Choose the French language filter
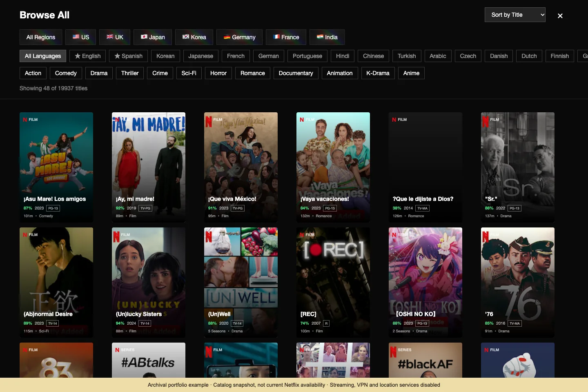This screenshot has height=392, width=588. 236,56
